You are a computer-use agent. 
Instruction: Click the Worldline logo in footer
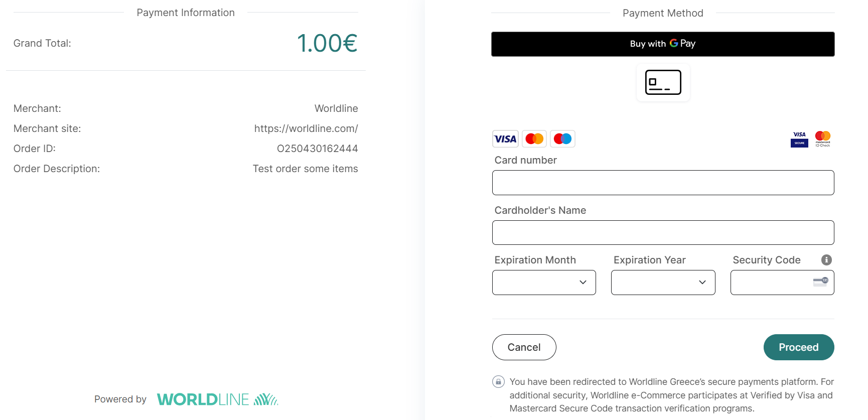click(x=217, y=399)
